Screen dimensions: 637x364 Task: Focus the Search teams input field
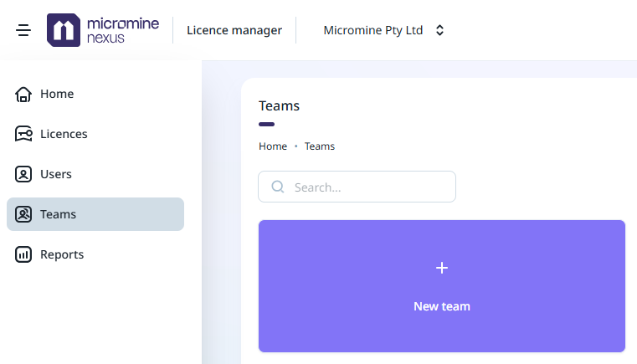(368, 187)
